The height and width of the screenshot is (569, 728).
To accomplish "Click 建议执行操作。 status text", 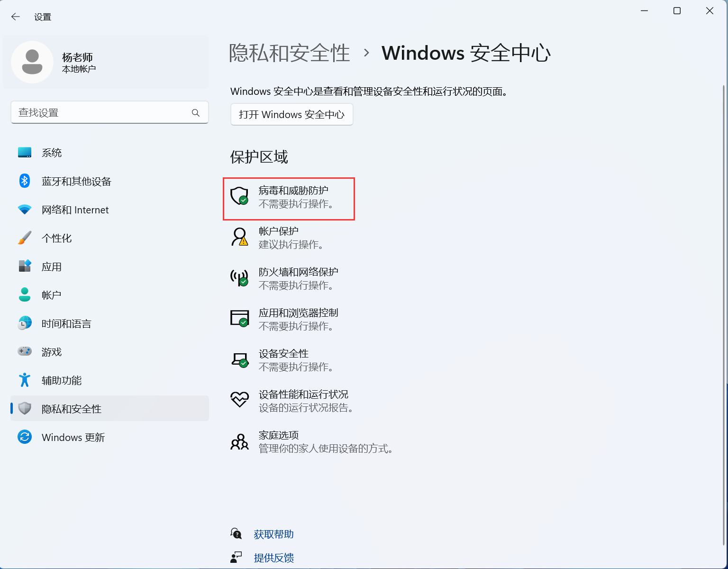I will (x=291, y=245).
